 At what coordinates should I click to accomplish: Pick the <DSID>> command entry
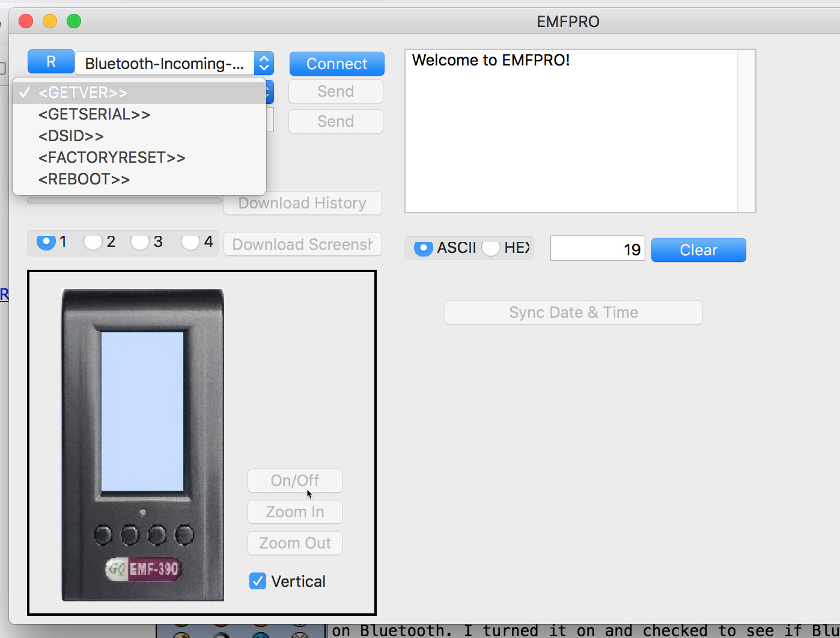pos(139,136)
